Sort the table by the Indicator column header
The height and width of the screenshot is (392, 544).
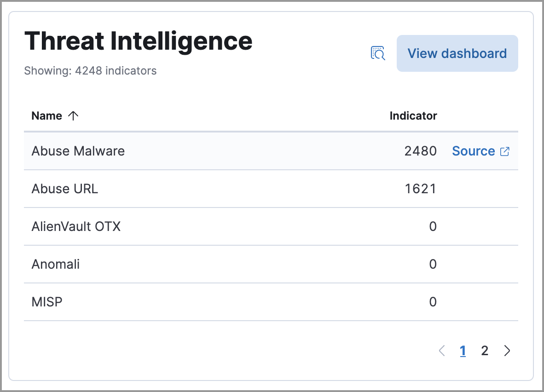tap(413, 115)
